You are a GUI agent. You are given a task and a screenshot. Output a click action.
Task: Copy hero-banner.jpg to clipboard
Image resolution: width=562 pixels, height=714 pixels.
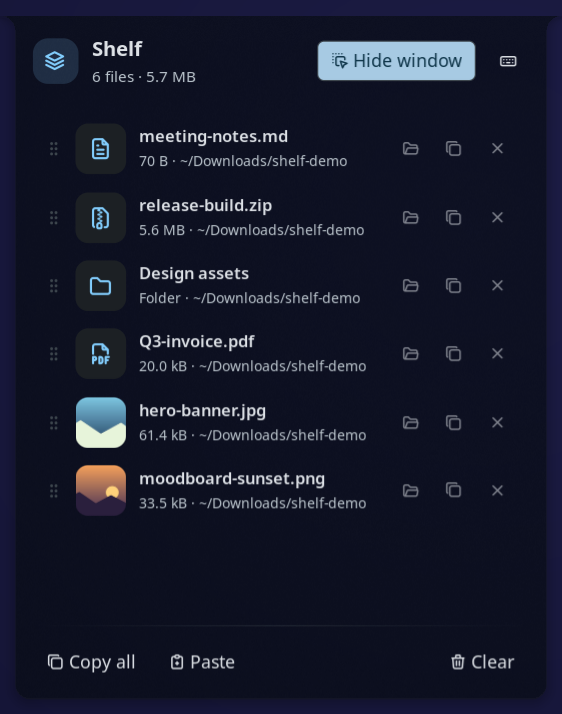coord(454,423)
